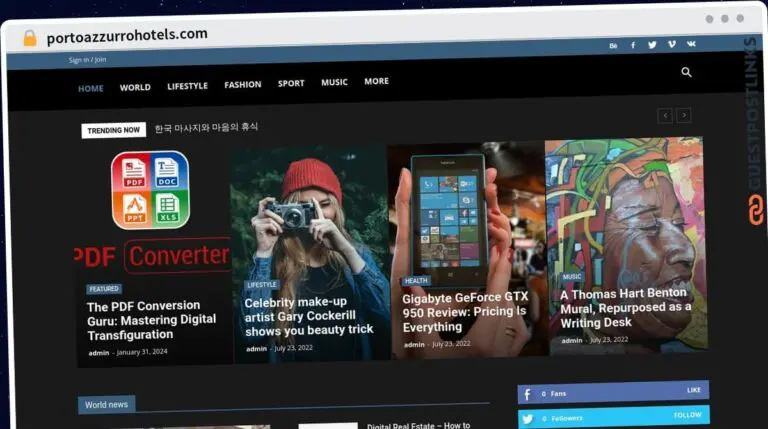Image resolution: width=768 pixels, height=429 pixels.
Task: Click the Behance icon in top bar
Action: [613, 45]
